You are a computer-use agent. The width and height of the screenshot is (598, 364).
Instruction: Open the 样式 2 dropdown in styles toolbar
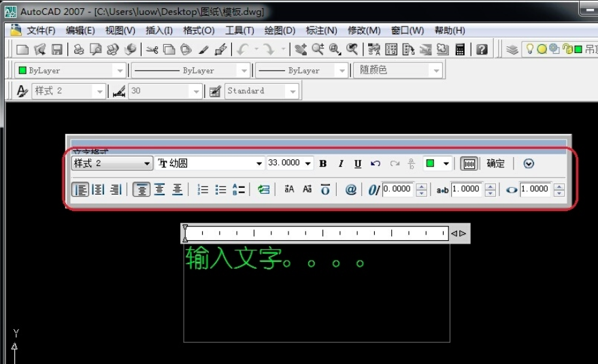[x=99, y=91]
